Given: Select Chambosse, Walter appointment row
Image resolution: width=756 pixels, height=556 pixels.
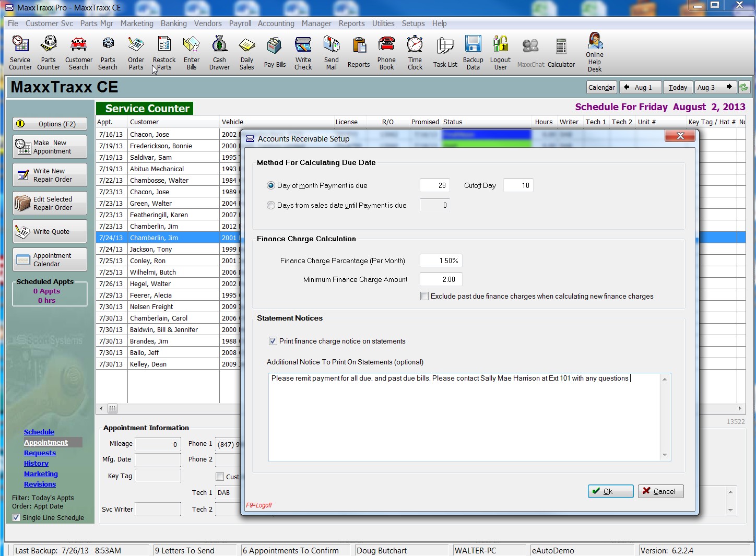Looking at the screenshot, I should (168, 180).
